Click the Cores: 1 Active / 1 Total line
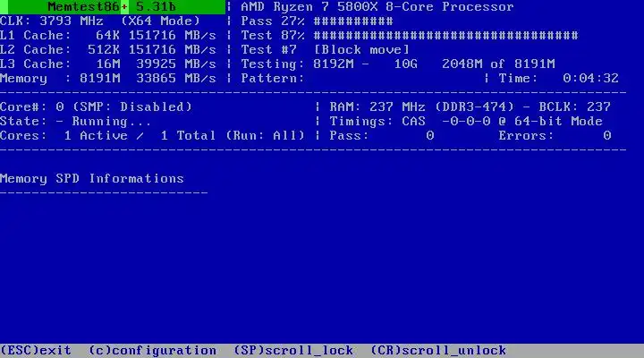 (152, 136)
